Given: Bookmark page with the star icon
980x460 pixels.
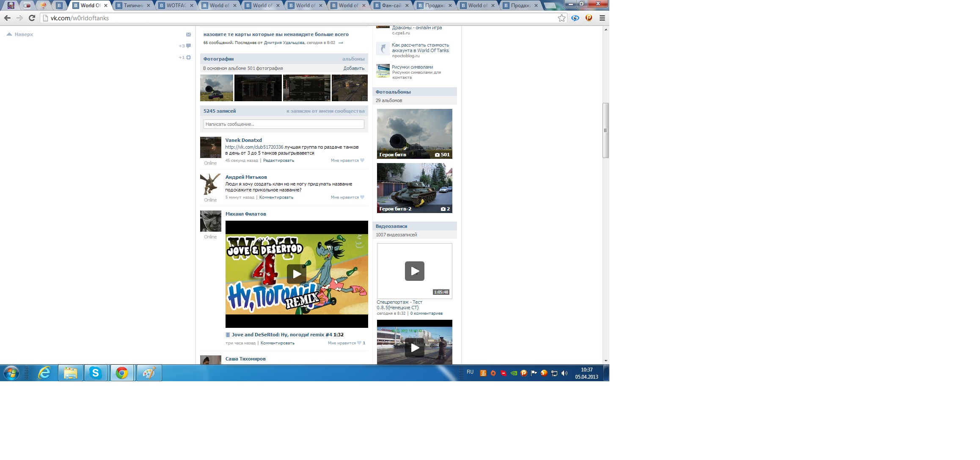Looking at the screenshot, I should [x=562, y=18].
